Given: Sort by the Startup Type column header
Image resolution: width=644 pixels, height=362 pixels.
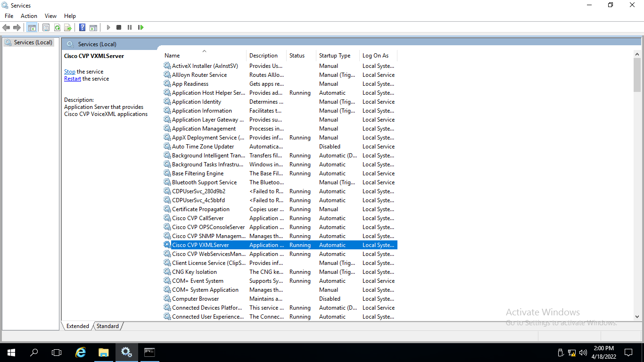Looking at the screenshot, I should (x=334, y=56).
